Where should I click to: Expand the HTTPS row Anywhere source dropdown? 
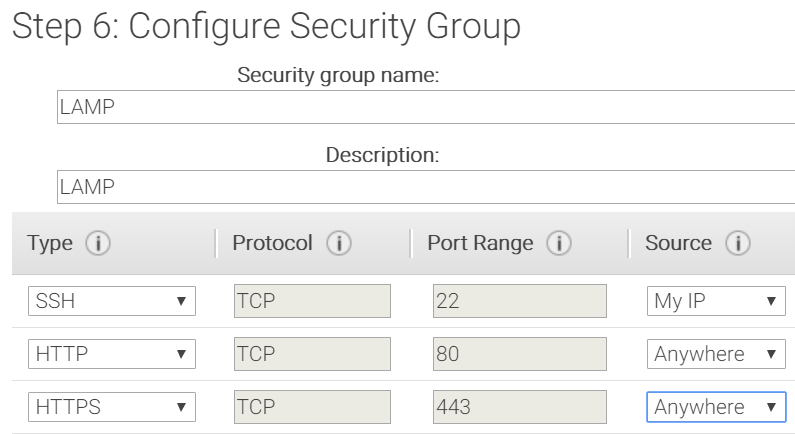tap(716, 407)
